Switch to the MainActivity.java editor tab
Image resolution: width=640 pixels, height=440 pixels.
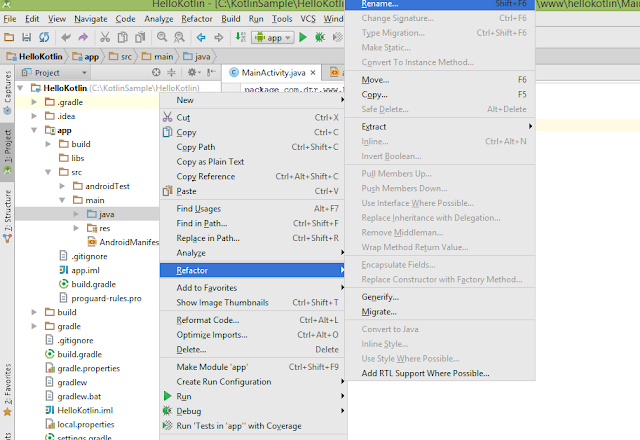pyautogui.click(x=273, y=73)
